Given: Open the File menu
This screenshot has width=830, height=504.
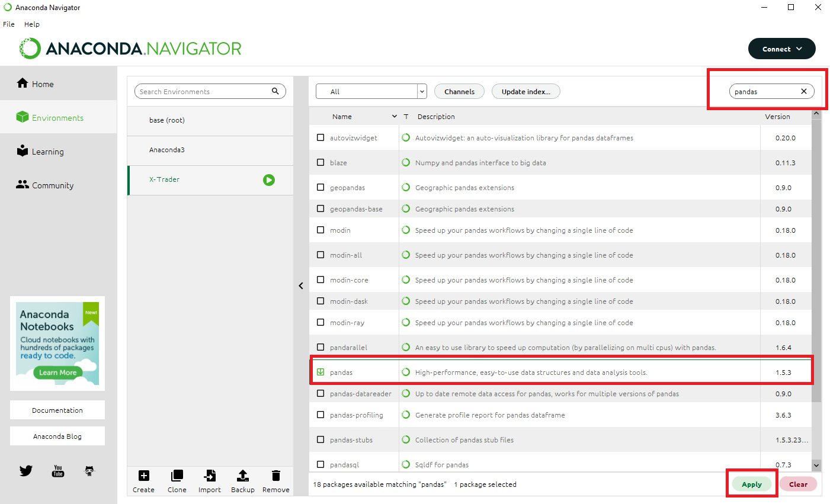Looking at the screenshot, I should tap(9, 24).
